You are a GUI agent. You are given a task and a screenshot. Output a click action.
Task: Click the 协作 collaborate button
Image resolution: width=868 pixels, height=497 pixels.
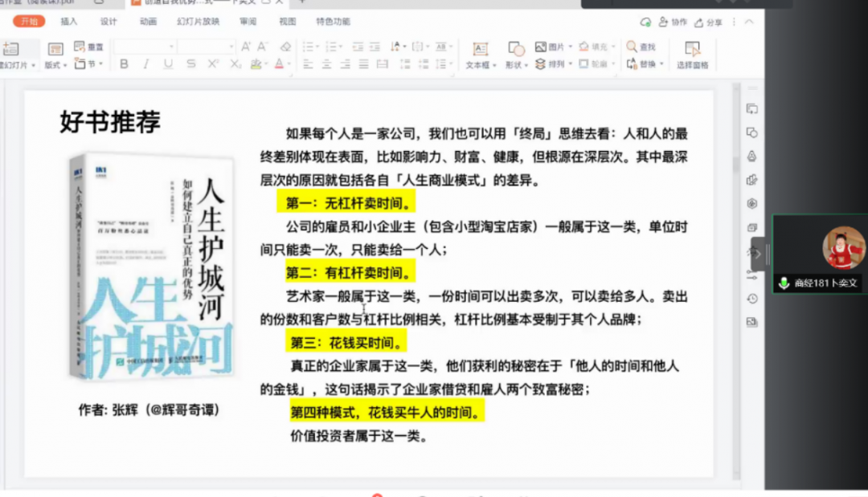[673, 22]
